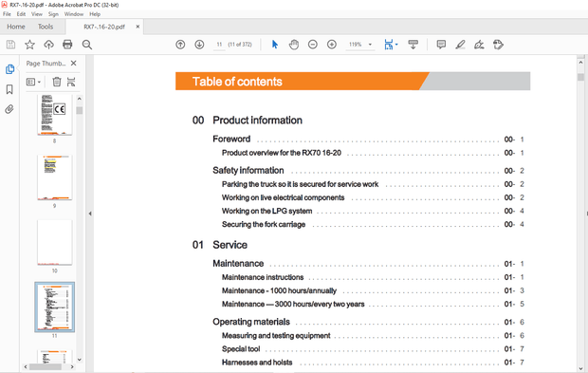This screenshot has height=373, width=588.
Task: Delete selected page thumbnail trash icon
Action: tap(57, 82)
